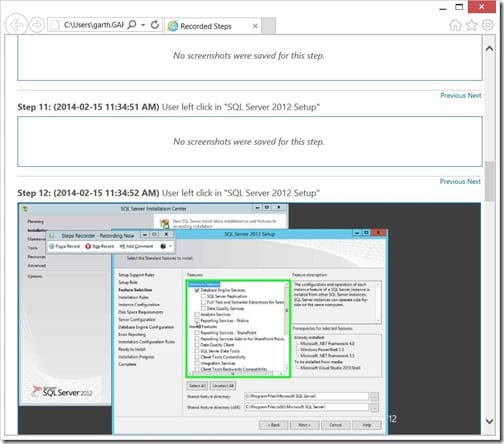The image size is (504, 444).
Task: Open the Tools gear menu
Action: coord(488,25)
